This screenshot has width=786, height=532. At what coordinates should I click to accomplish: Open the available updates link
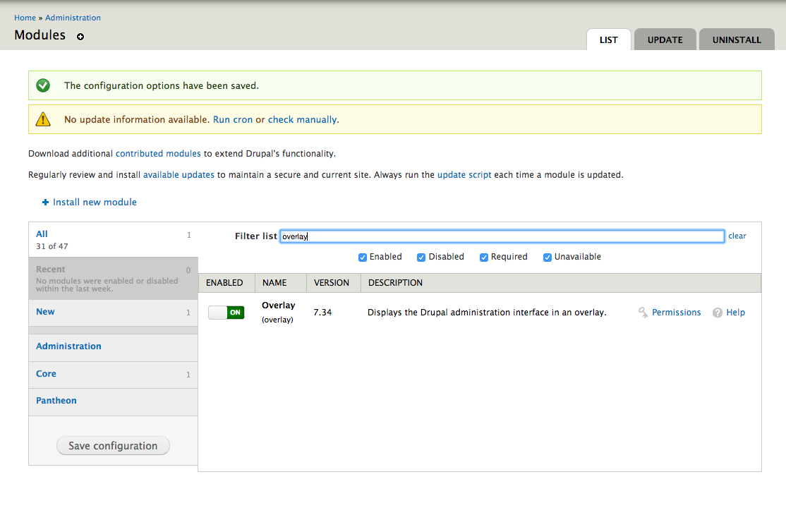tap(179, 174)
